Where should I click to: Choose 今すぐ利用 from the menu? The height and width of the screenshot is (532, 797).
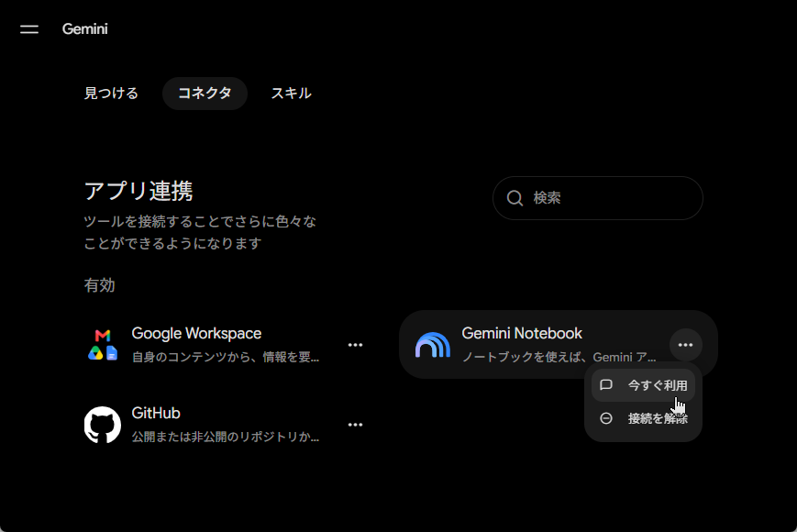coord(644,385)
